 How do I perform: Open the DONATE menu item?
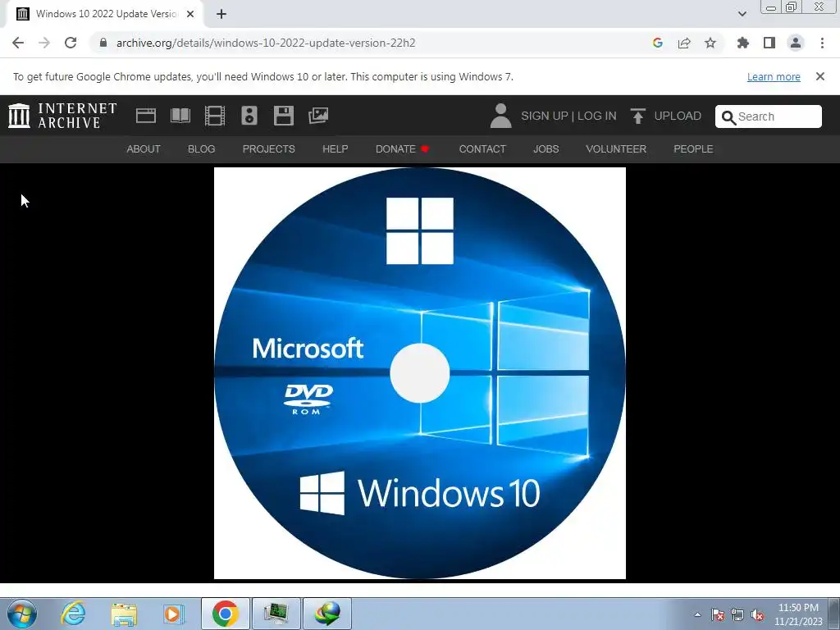(x=402, y=149)
